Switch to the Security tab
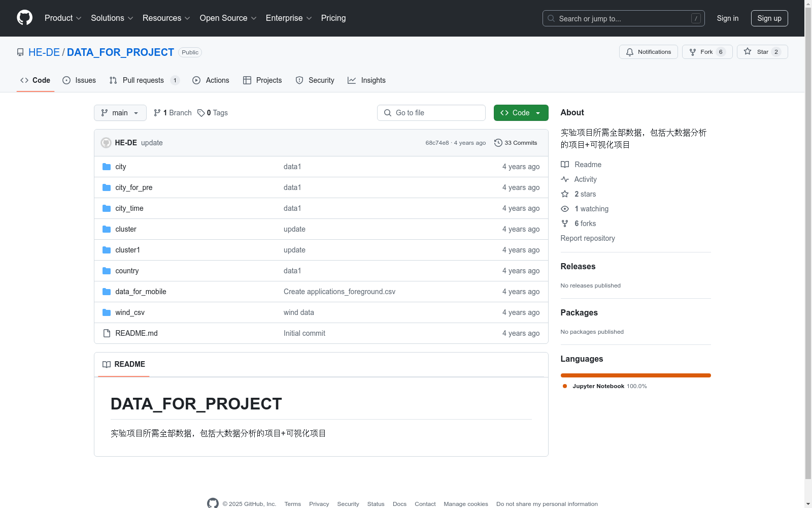 [x=315, y=80]
